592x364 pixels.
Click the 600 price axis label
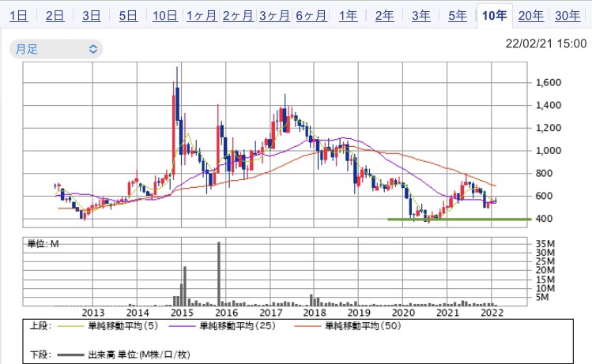tap(544, 196)
